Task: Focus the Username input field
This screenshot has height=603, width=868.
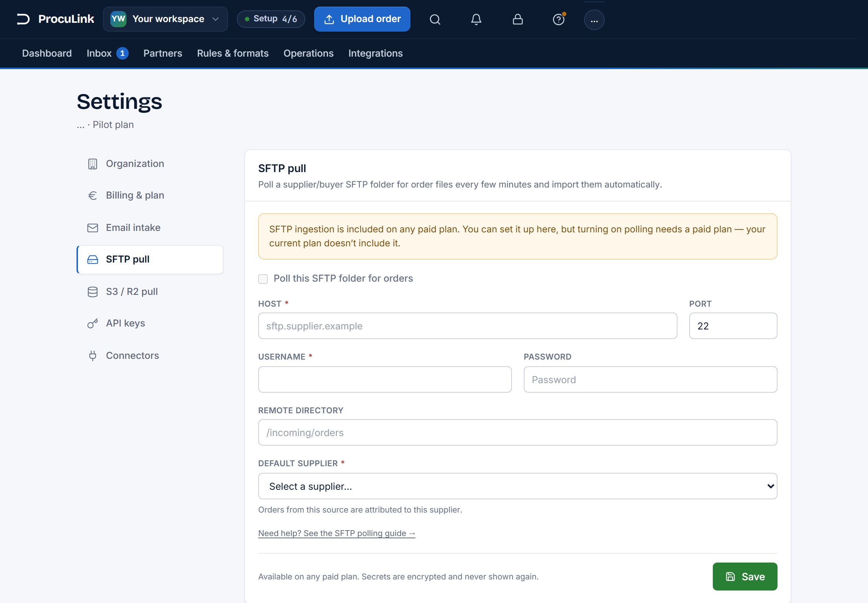Action: click(x=385, y=379)
